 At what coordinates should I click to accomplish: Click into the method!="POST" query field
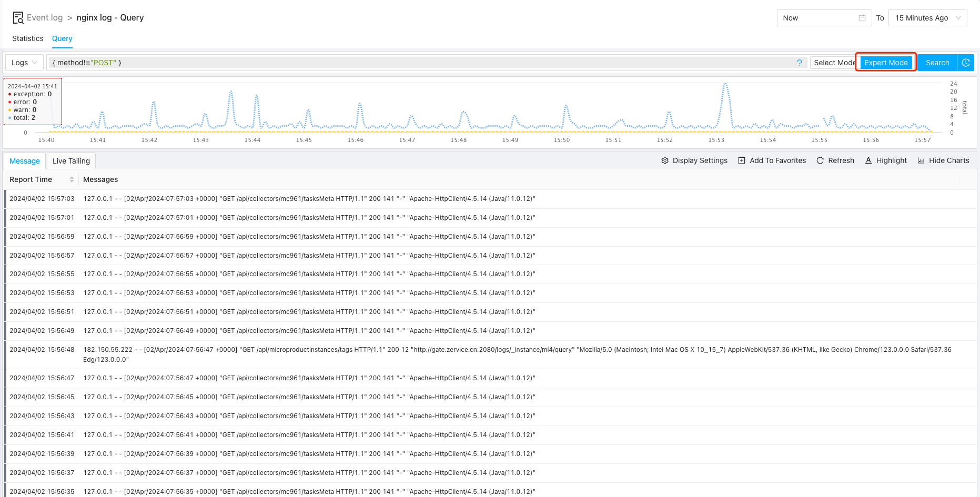coord(421,63)
